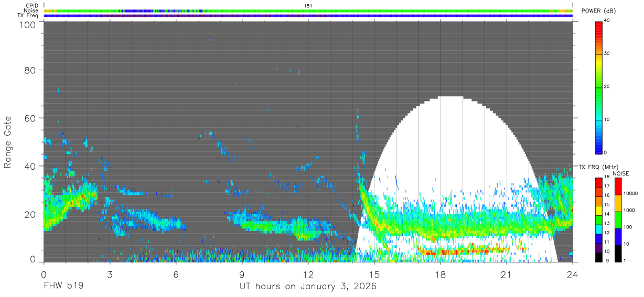Screen dimensions: 644x297
Task: Click the UT hour 9 tick label
Action: pyautogui.click(x=242, y=274)
